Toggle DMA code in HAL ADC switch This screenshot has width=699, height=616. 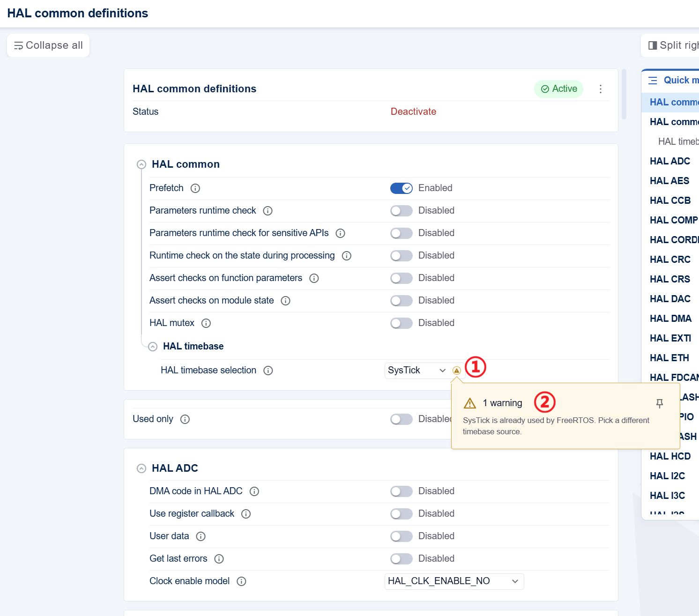tap(402, 491)
